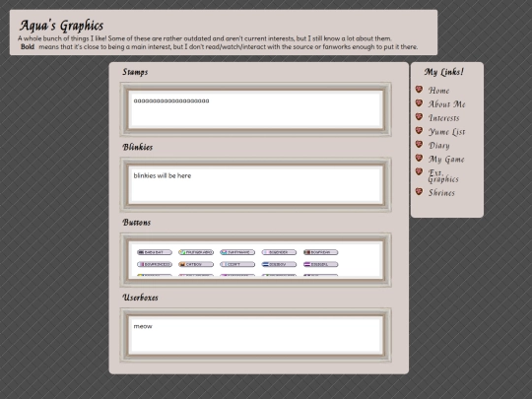Click the BABY BAT button badge
The image size is (532, 399).
155,252
